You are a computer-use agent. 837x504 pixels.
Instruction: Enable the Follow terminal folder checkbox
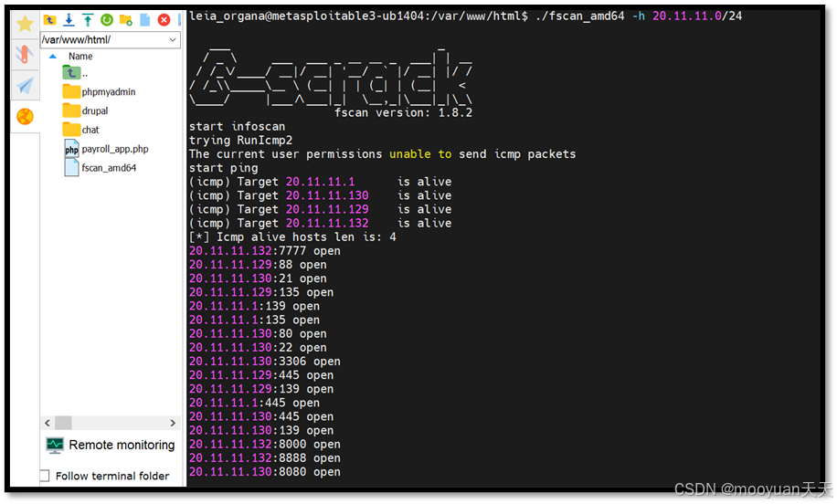tap(44, 476)
